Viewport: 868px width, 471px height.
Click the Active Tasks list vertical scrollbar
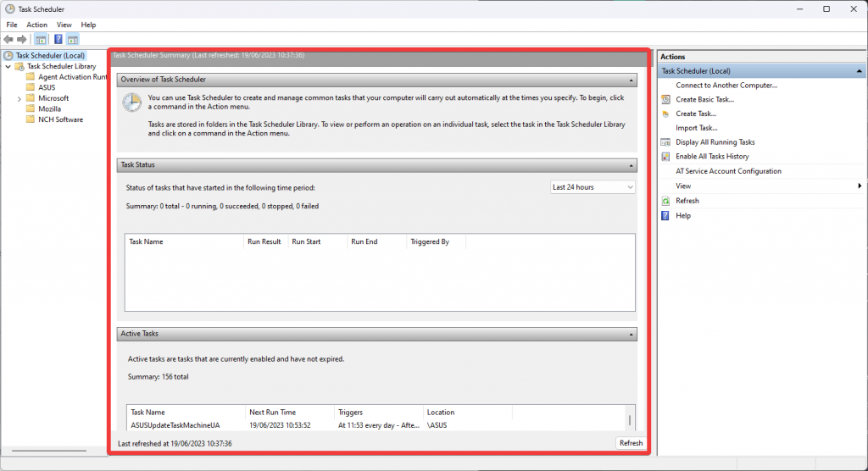[629, 420]
